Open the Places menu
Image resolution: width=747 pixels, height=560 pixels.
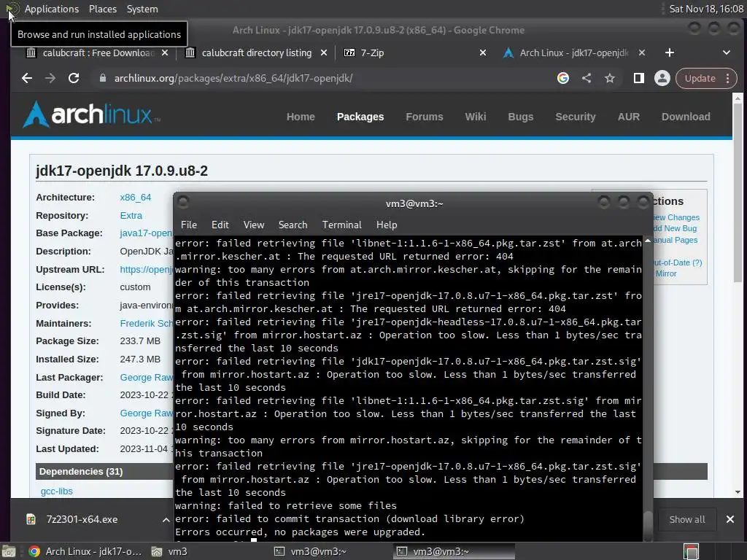point(102,9)
